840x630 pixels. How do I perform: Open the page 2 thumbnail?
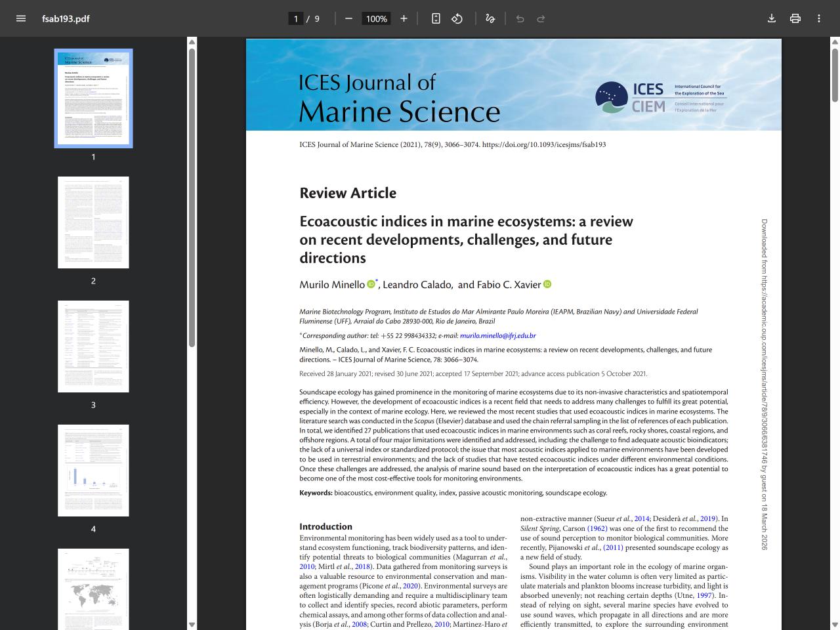pyautogui.click(x=93, y=222)
